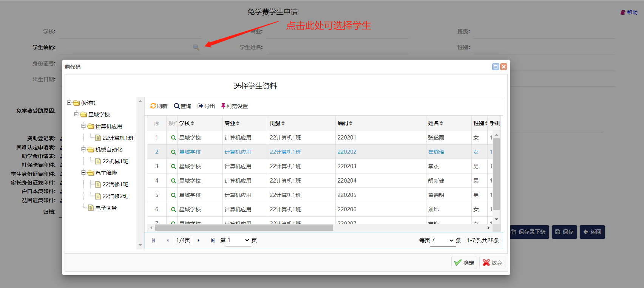This screenshot has height=288, width=644.
Task: Click the view magnifier icon in row 5
Action: click(173, 195)
